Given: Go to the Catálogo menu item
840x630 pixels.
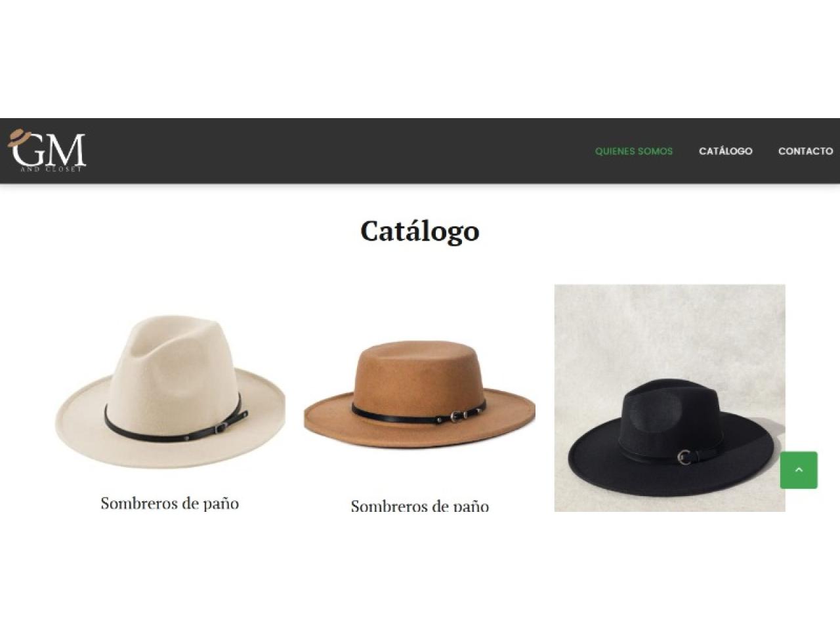Looking at the screenshot, I should pos(726,151).
